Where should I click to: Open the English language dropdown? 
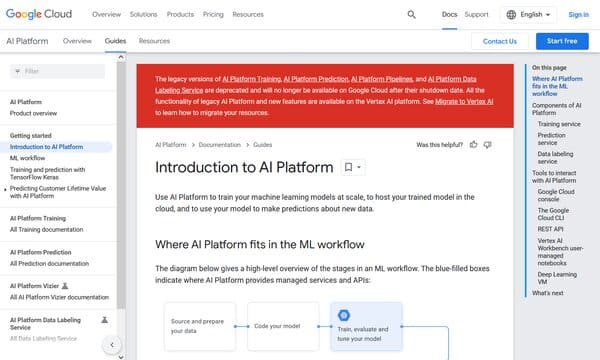coord(529,15)
